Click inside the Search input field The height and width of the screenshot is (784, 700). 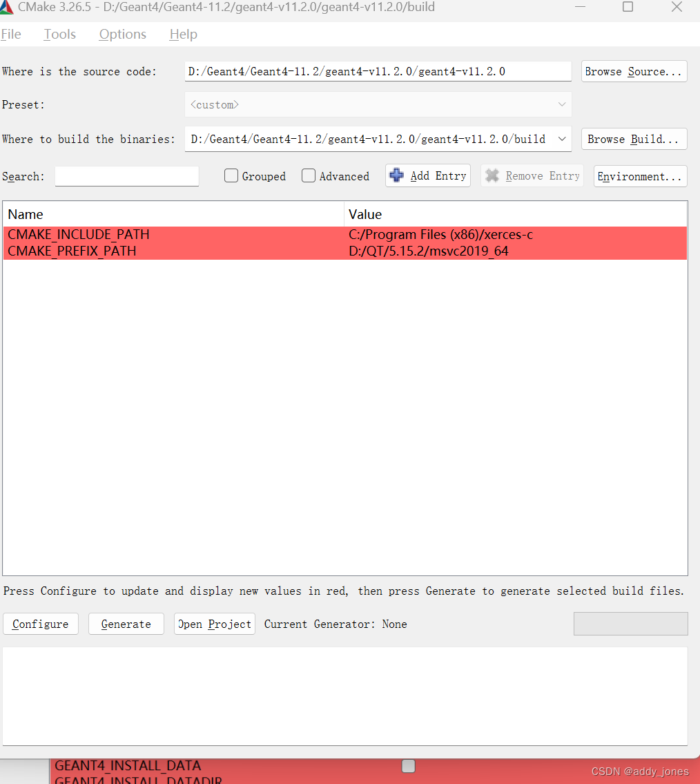pos(126,176)
